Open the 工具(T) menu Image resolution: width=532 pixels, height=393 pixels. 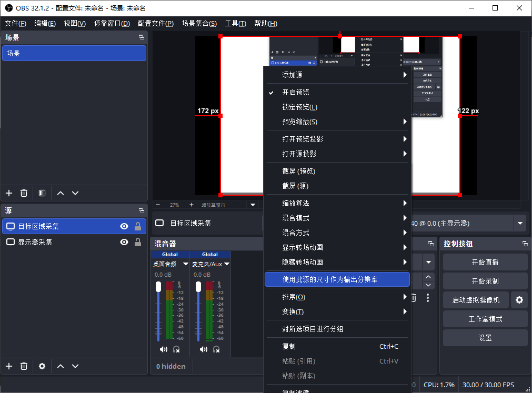pyautogui.click(x=235, y=23)
